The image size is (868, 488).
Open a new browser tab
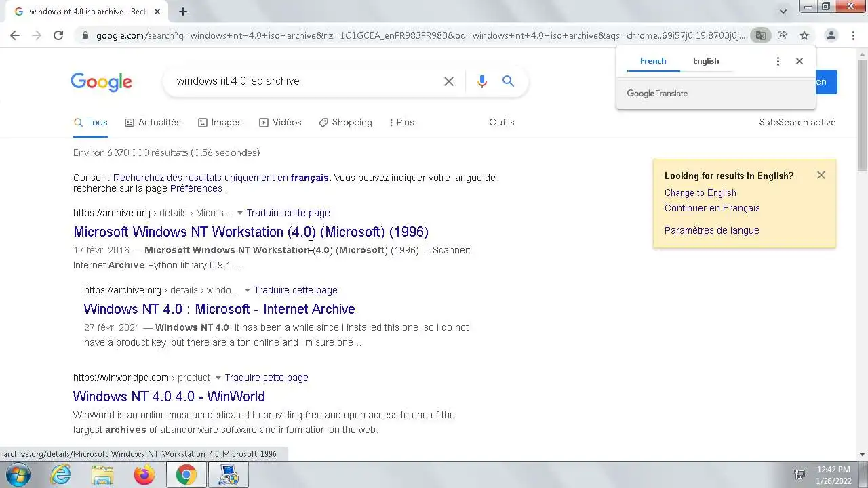[x=183, y=12]
